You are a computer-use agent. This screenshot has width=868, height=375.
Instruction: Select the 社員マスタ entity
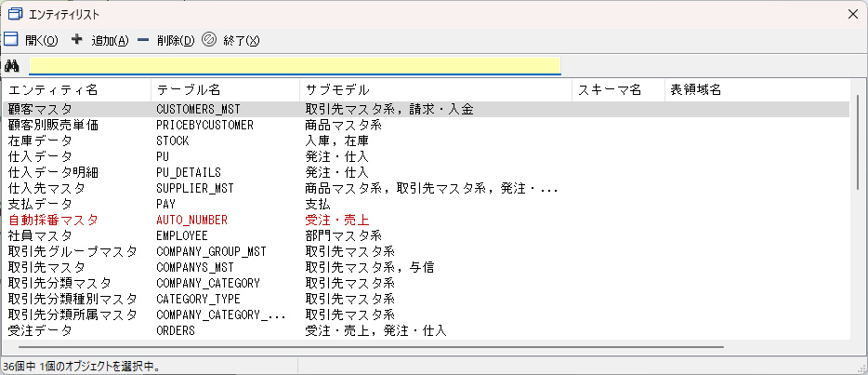pos(40,236)
